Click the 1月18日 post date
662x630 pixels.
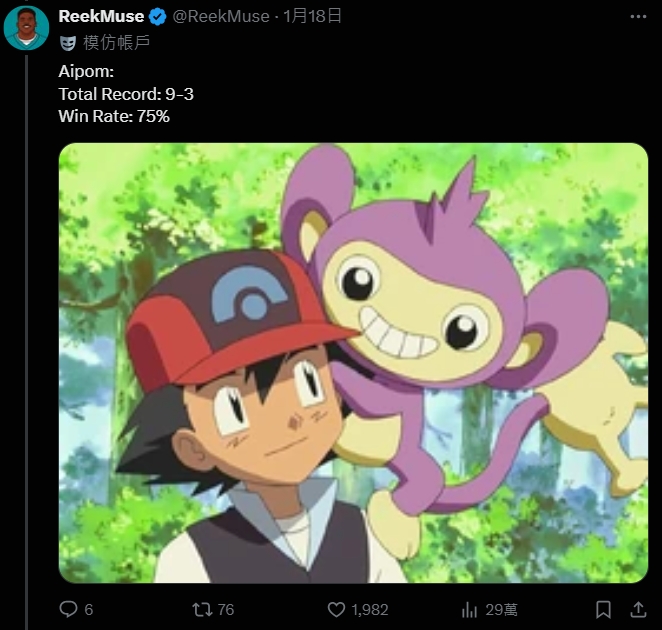[x=313, y=16]
